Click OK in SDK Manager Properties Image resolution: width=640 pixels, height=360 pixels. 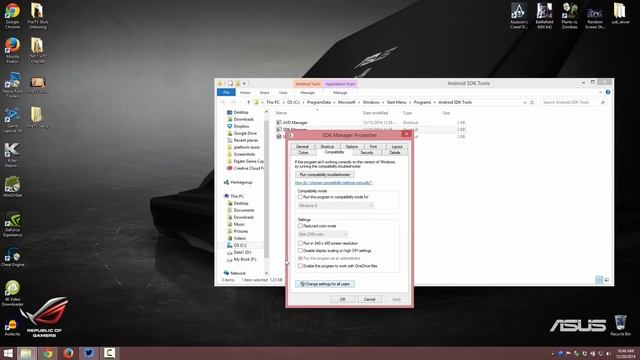point(342,299)
